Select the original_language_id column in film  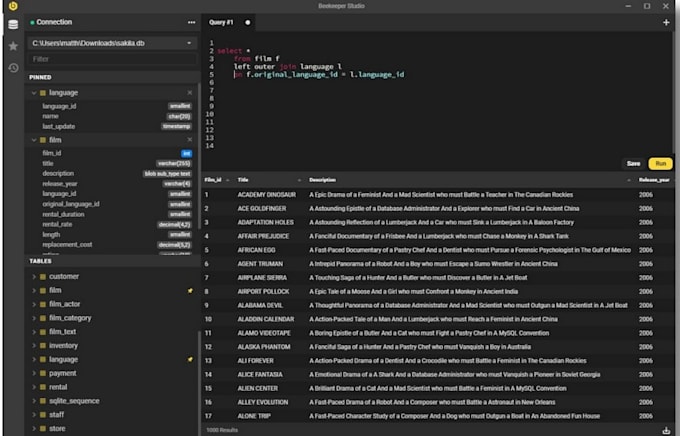pyautogui.click(x=71, y=204)
